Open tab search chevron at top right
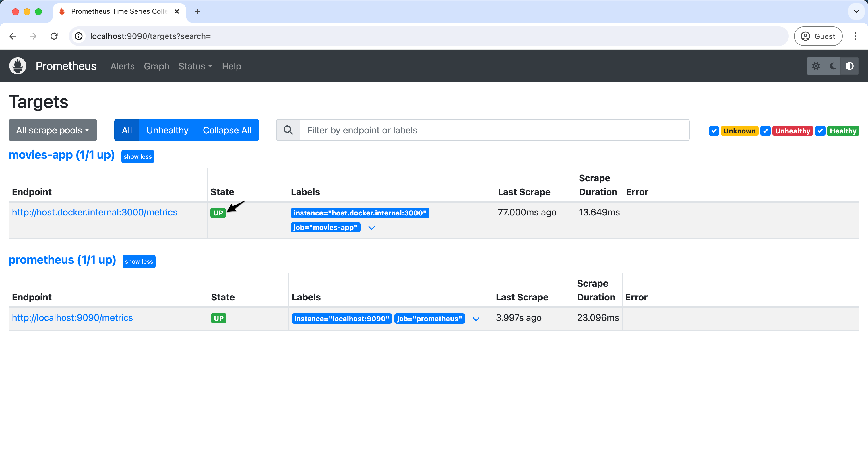 pyautogui.click(x=856, y=11)
